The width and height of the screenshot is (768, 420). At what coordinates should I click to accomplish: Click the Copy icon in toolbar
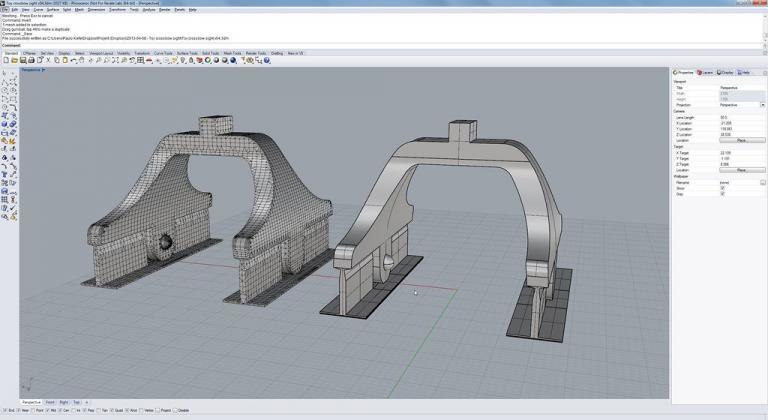point(57,60)
